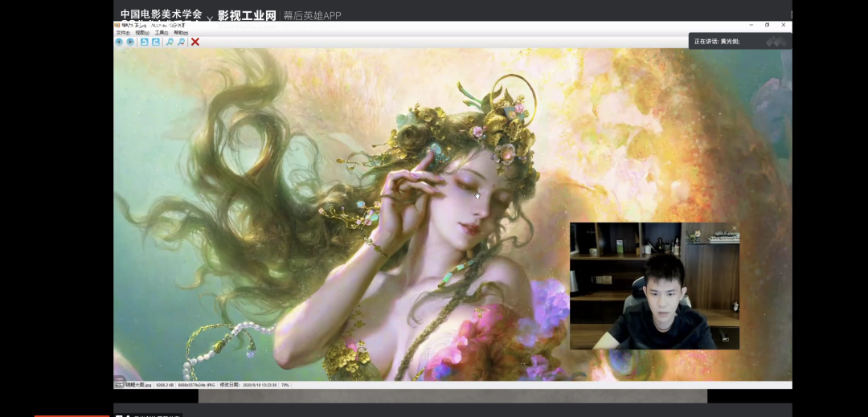Rotate the image counterclockwise

click(x=144, y=42)
